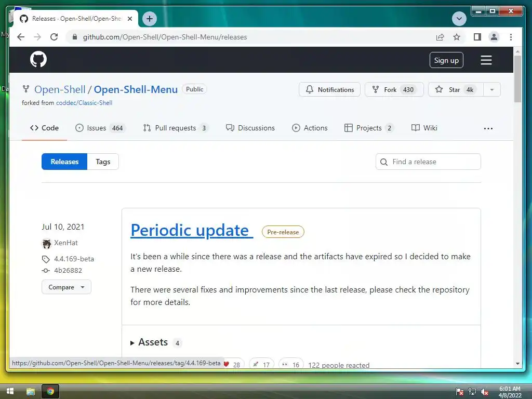
Task: Go back to previous page
Action: [21, 37]
